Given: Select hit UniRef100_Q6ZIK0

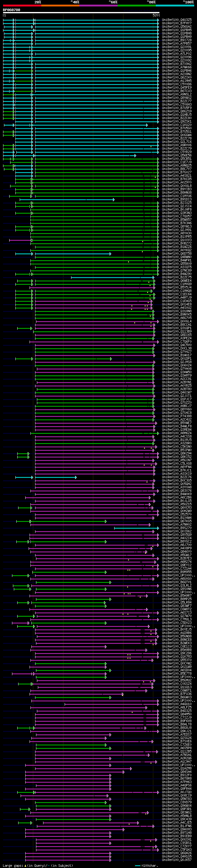Looking at the screenshot, I should pyautogui.click(x=177, y=78).
